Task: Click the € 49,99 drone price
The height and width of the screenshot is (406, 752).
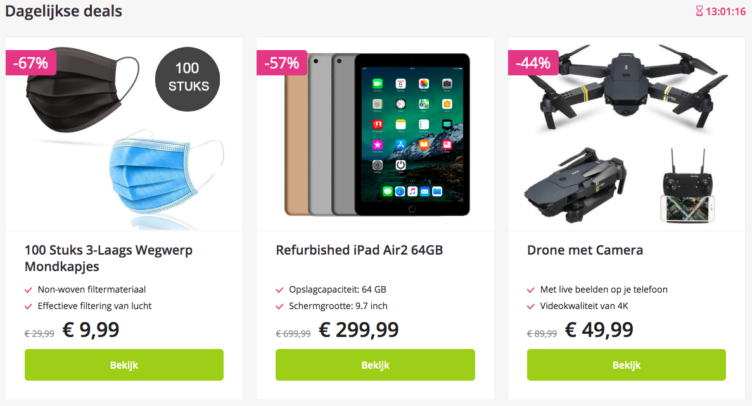Action: click(599, 330)
